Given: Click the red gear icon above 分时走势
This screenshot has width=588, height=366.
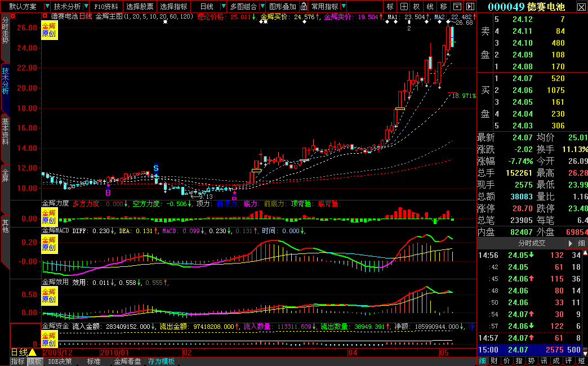Looking at the screenshot, I should [13, 16].
